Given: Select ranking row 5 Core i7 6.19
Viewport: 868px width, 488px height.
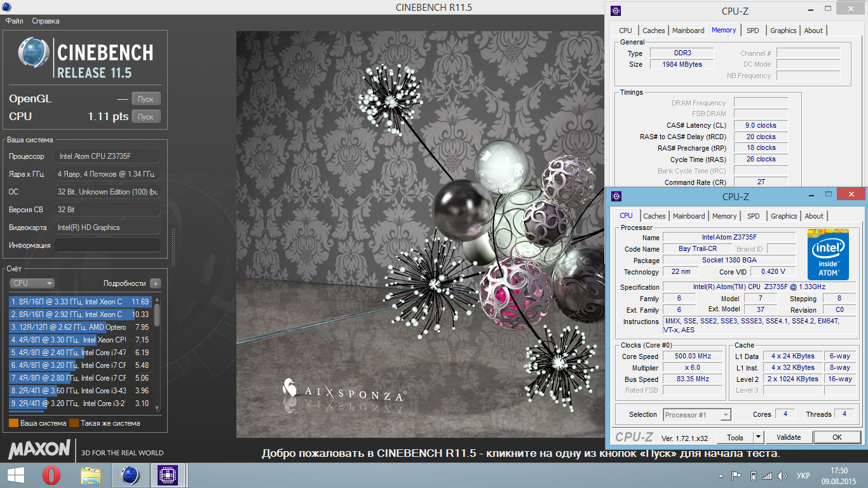Looking at the screenshot, I should click(80, 353).
